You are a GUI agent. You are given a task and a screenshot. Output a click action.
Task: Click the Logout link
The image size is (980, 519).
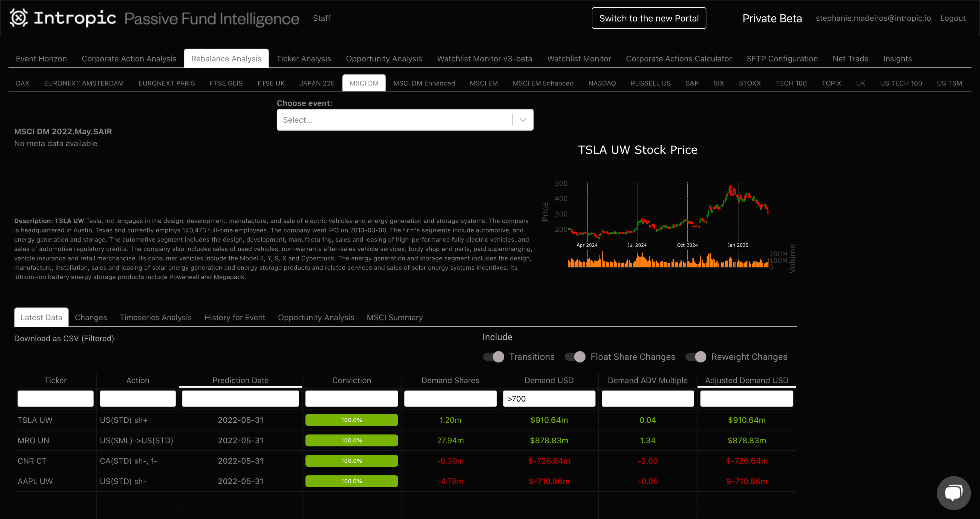click(x=953, y=18)
